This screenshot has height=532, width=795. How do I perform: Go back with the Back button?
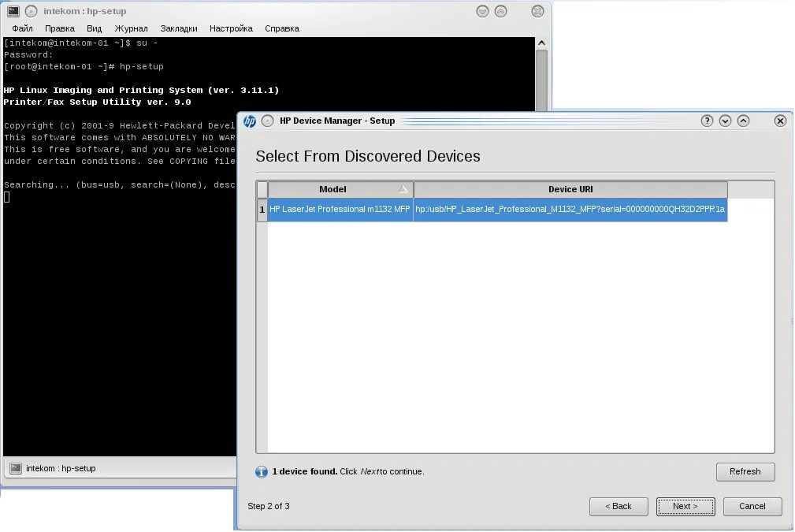(x=619, y=506)
